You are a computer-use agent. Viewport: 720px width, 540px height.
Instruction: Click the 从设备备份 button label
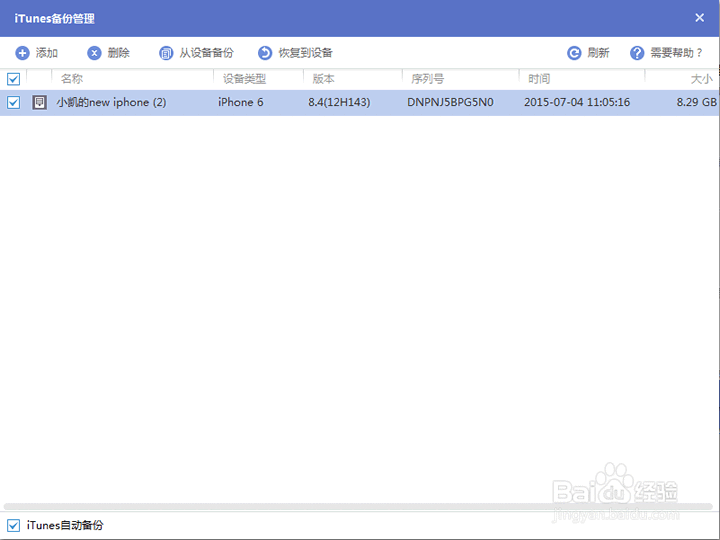(x=206, y=53)
